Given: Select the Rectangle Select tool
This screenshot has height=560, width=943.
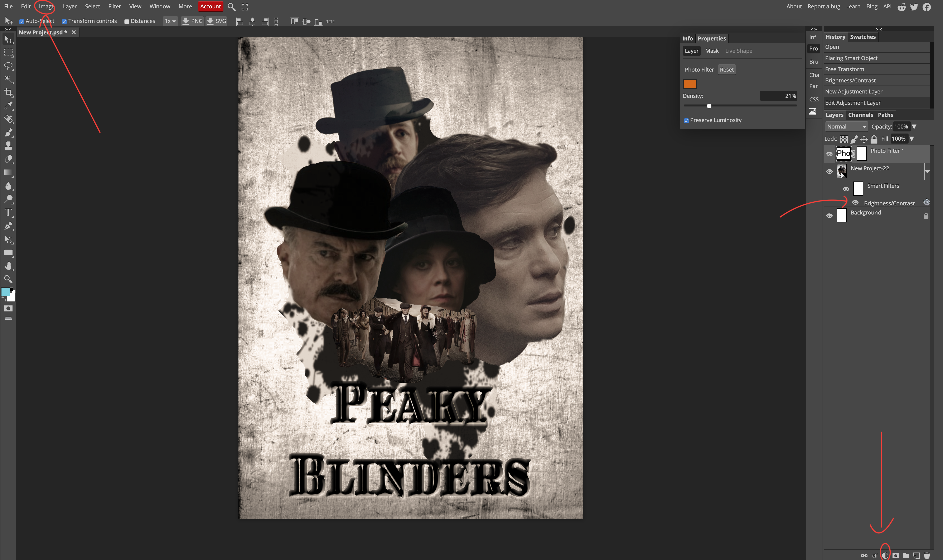Looking at the screenshot, I should tap(8, 52).
